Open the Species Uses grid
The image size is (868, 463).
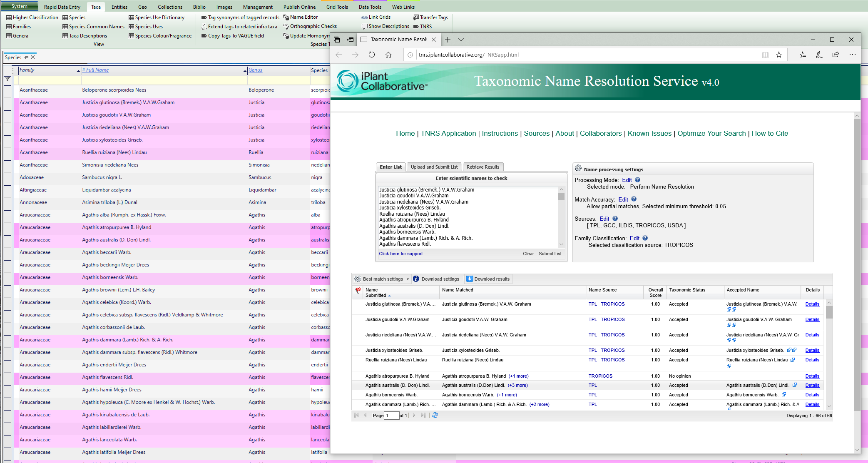click(146, 27)
